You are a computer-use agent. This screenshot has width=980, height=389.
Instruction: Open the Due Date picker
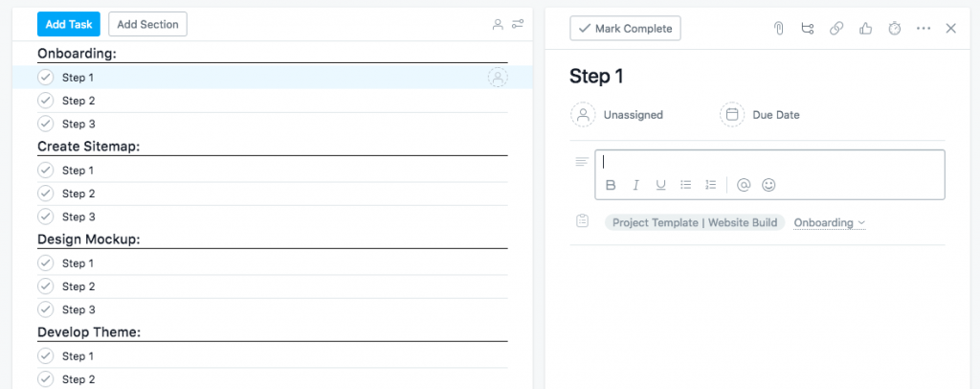click(760, 115)
